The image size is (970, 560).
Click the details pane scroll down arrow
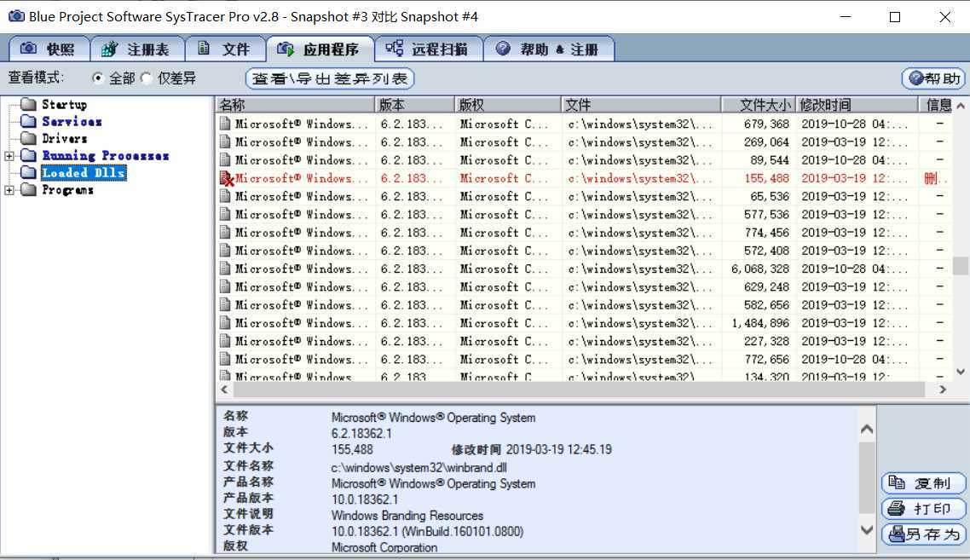pyautogui.click(x=868, y=530)
